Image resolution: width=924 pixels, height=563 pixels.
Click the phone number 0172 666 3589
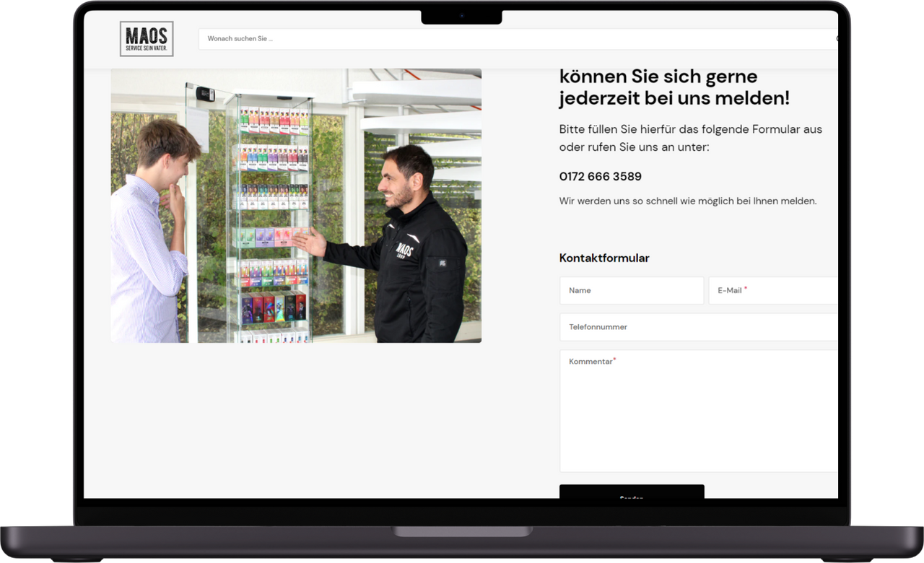[600, 177]
